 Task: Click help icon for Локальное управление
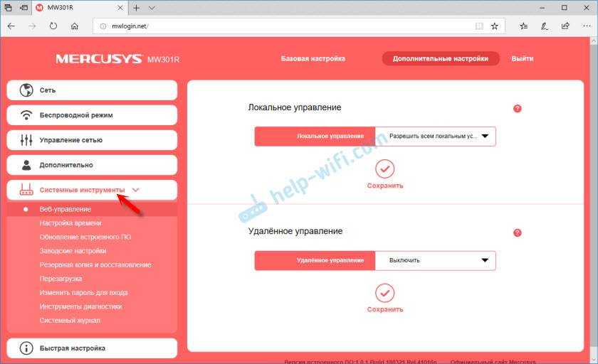517,109
